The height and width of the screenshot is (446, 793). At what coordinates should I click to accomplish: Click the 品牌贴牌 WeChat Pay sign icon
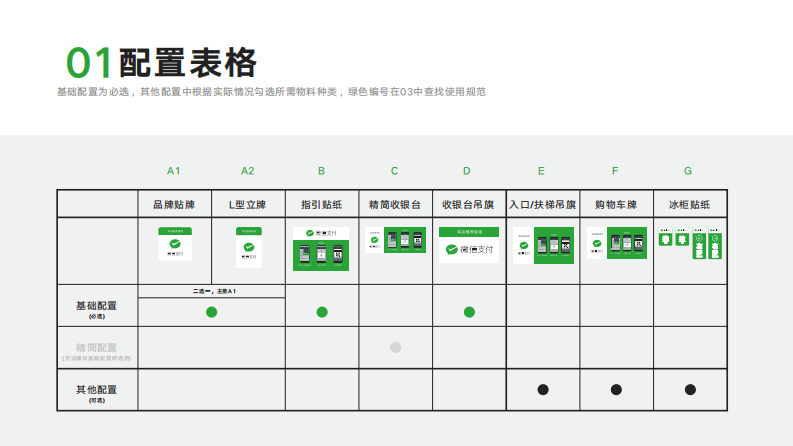pyautogui.click(x=174, y=244)
